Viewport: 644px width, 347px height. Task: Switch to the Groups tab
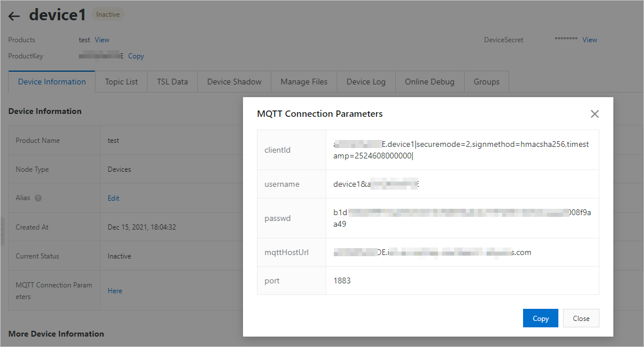(x=486, y=82)
